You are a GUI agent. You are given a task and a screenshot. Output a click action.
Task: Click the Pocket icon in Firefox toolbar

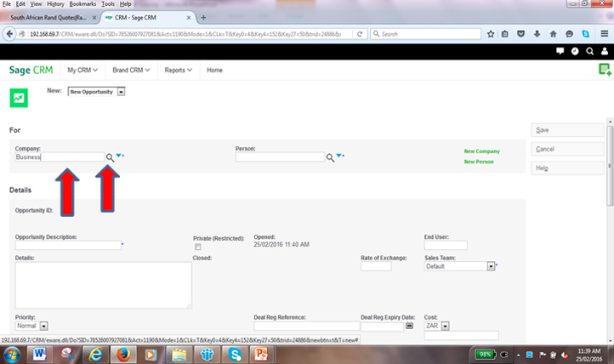click(520, 34)
